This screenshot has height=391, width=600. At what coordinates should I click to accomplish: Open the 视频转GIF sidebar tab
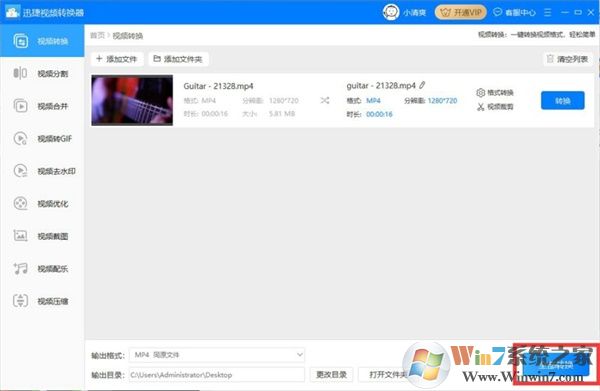click(x=42, y=138)
